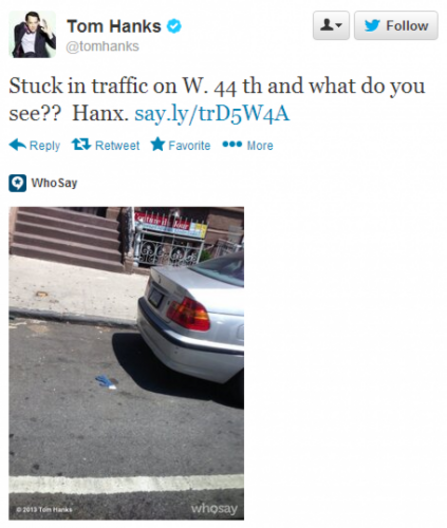Click the Favorite text link

coord(189,145)
